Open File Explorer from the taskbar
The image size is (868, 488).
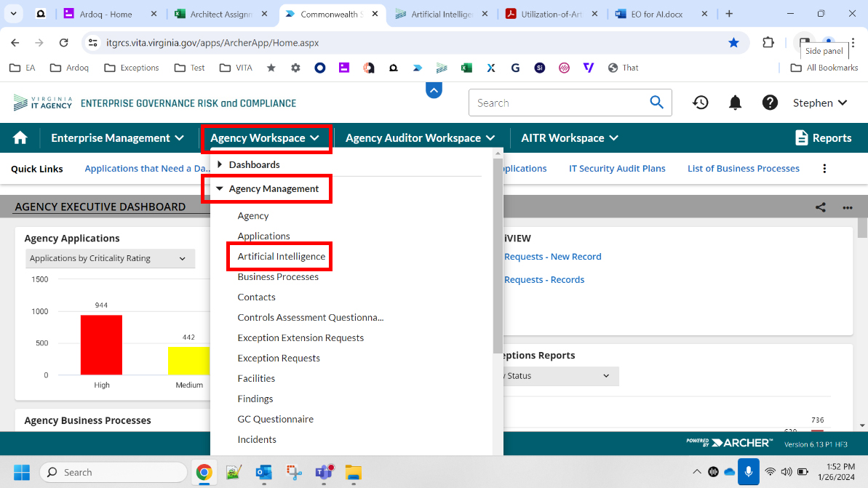pyautogui.click(x=353, y=472)
